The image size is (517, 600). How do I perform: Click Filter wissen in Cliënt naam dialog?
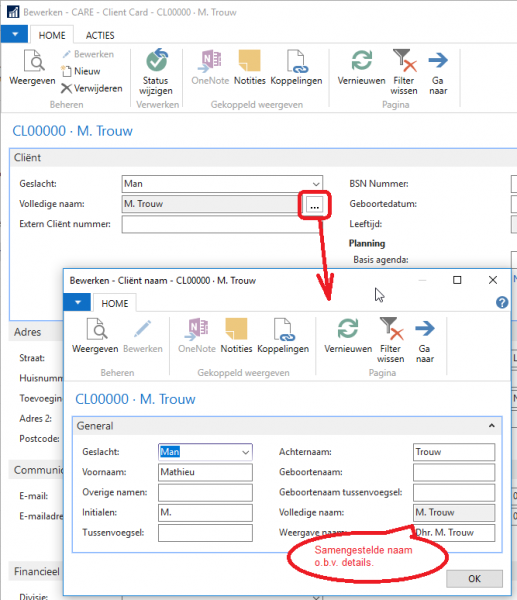(x=390, y=340)
